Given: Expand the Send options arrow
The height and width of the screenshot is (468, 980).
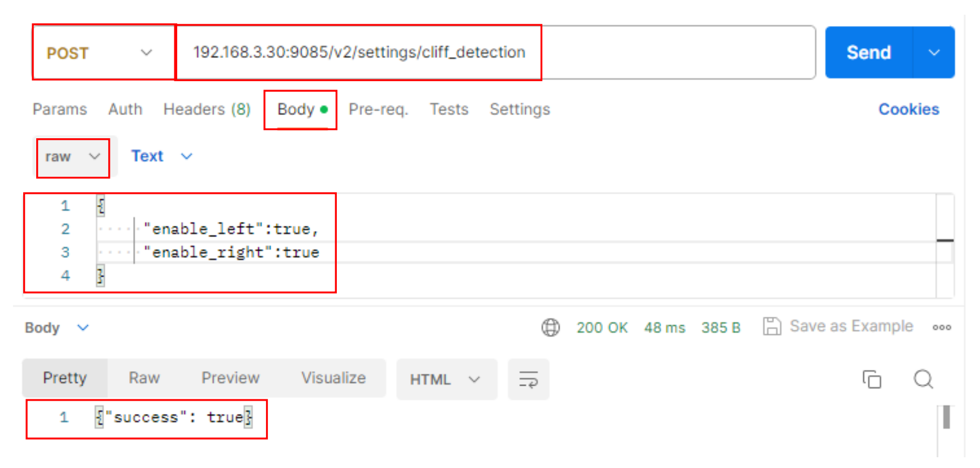Looking at the screenshot, I should 934,53.
